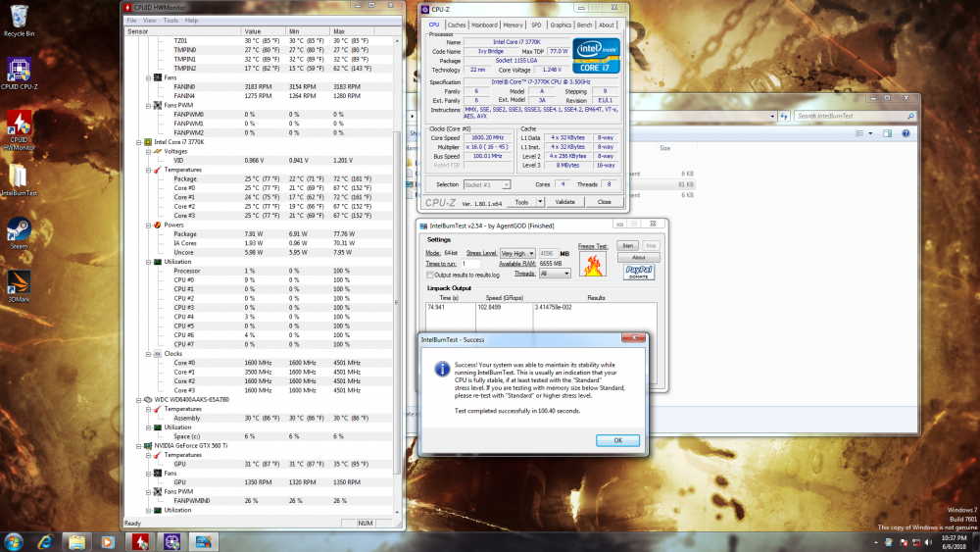Open the CPUID CPU-Z desktop shortcut
The width and height of the screenshot is (980, 552).
[19, 74]
